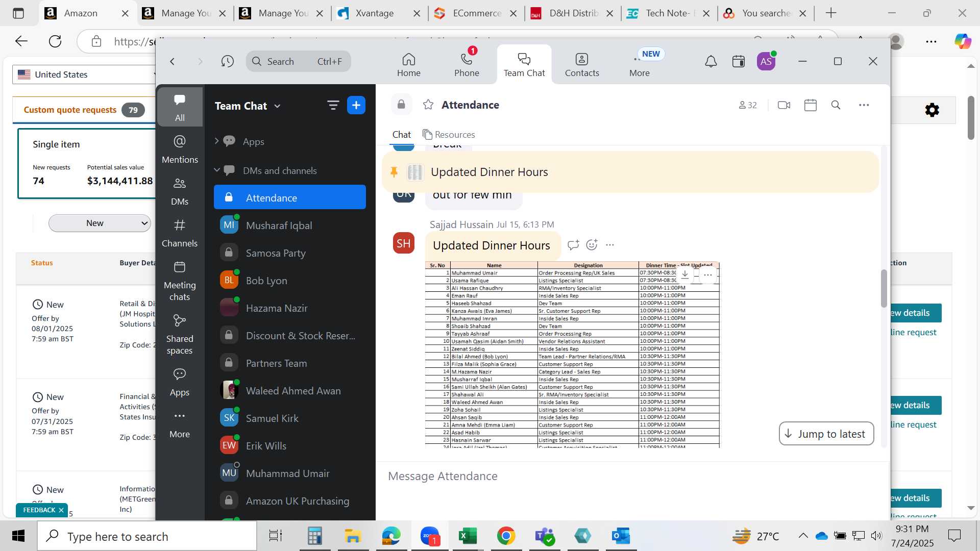Image resolution: width=980 pixels, height=551 pixels.
Task: Click the Message Attendance input field
Action: click(633, 476)
